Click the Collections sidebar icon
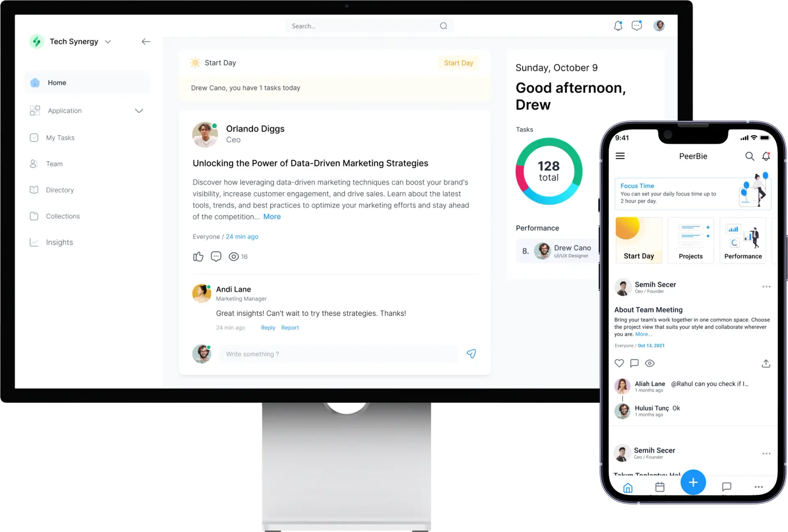 click(x=34, y=216)
